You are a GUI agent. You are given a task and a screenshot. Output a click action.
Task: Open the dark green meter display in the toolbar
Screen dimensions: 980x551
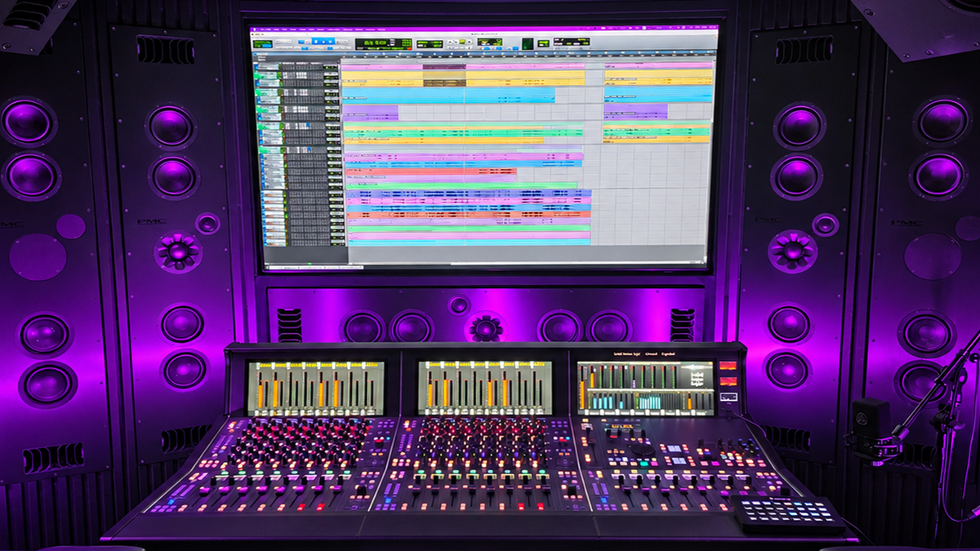point(528,44)
